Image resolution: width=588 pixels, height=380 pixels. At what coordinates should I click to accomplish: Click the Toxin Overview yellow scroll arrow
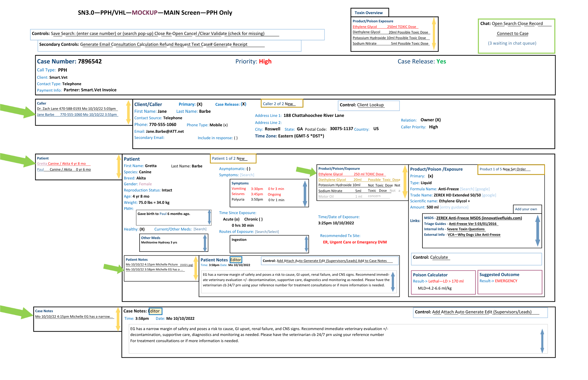[434, 34]
